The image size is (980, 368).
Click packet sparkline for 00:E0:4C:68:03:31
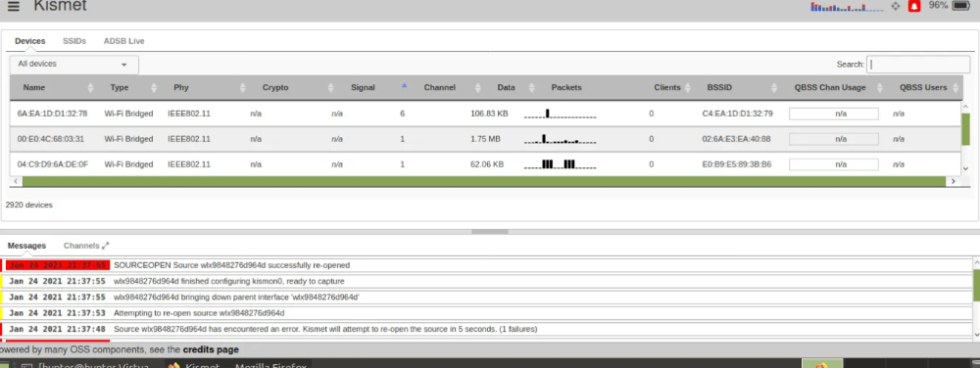click(x=560, y=138)
